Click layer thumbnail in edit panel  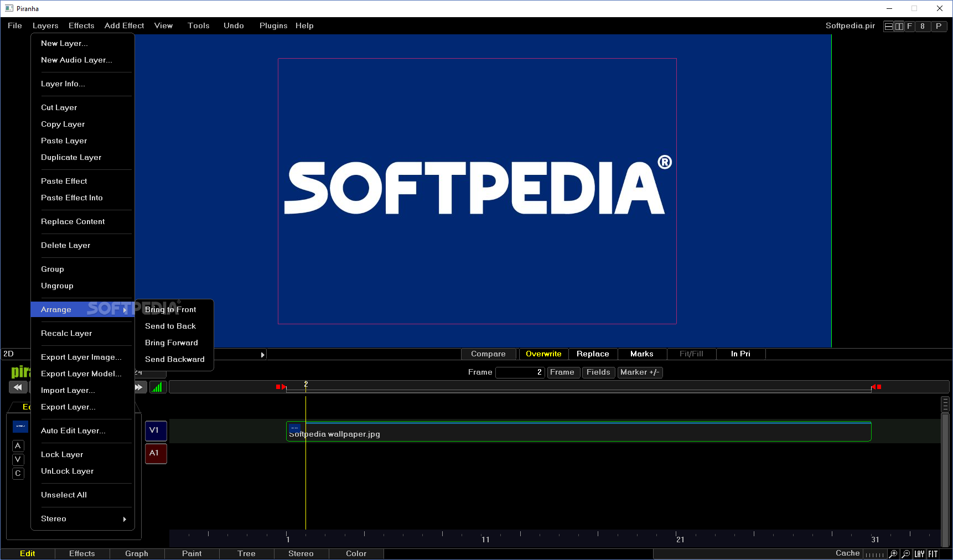click(20, 426)
